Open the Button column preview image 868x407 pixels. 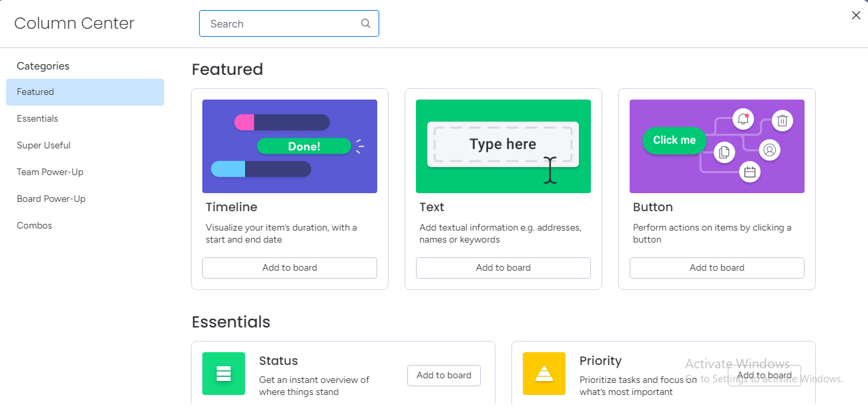coord(717,146)
